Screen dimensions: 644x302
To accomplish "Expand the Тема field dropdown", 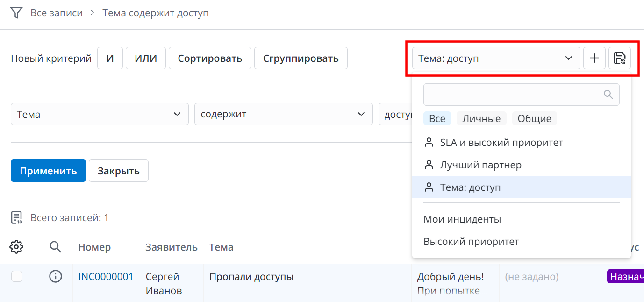I will (x=99, y=114).
